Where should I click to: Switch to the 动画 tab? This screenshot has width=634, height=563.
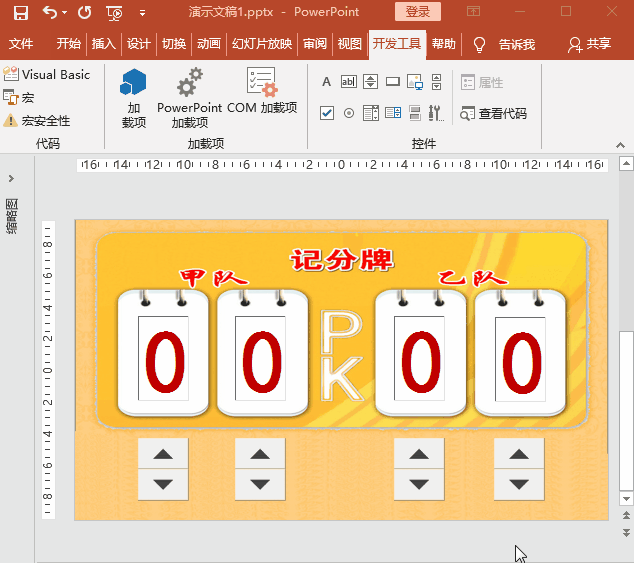pos(209,43)
